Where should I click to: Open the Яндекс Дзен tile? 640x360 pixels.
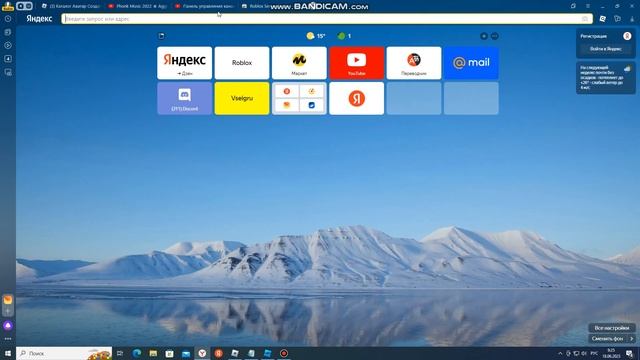(x=184, y=63)
